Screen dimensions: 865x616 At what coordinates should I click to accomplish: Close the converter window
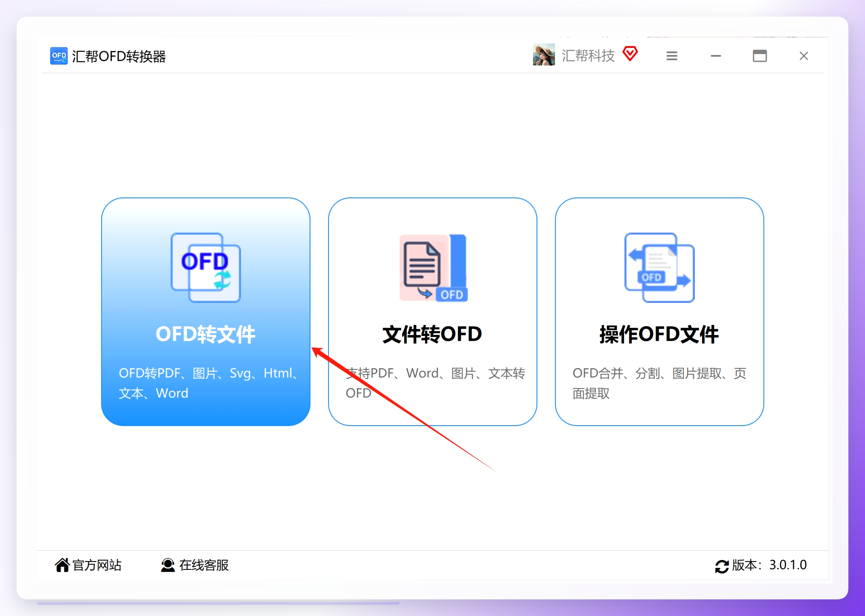pos(804,56)
